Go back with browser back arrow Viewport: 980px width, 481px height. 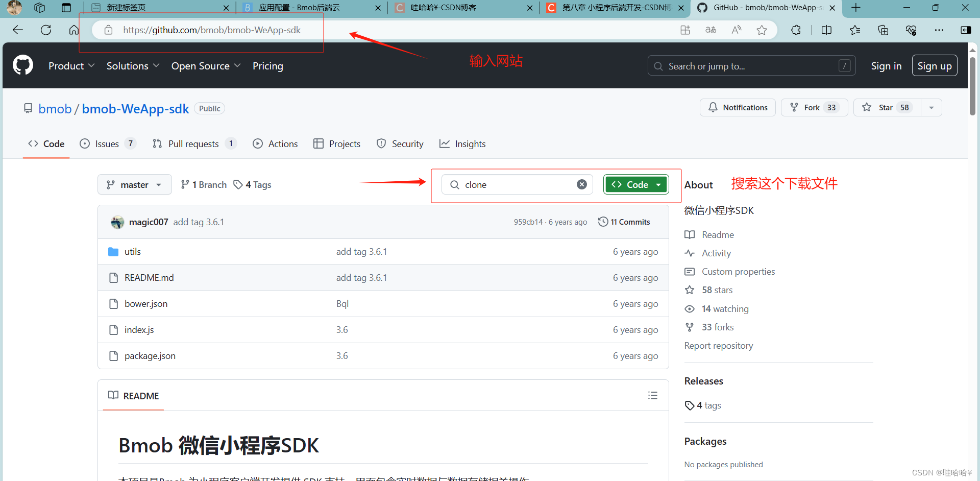(18, 30)
